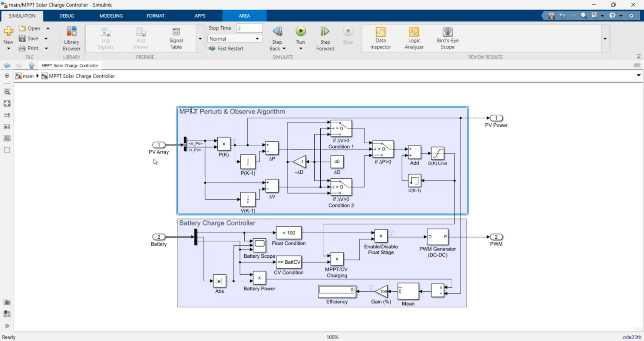Click the Step Back icon

pos(277,31)
